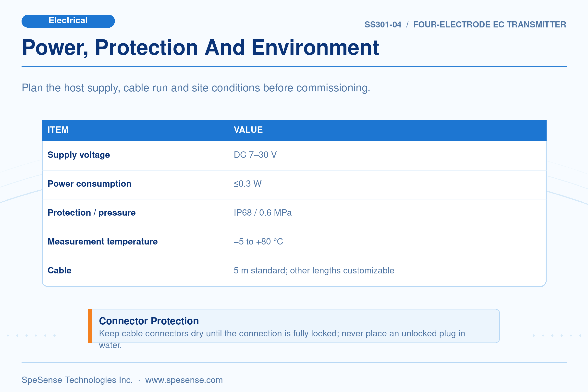The height and width of the screenshot is (392, 588).
Task: Select the –5 to +80 °C value
Action: (x=258, y=242)
